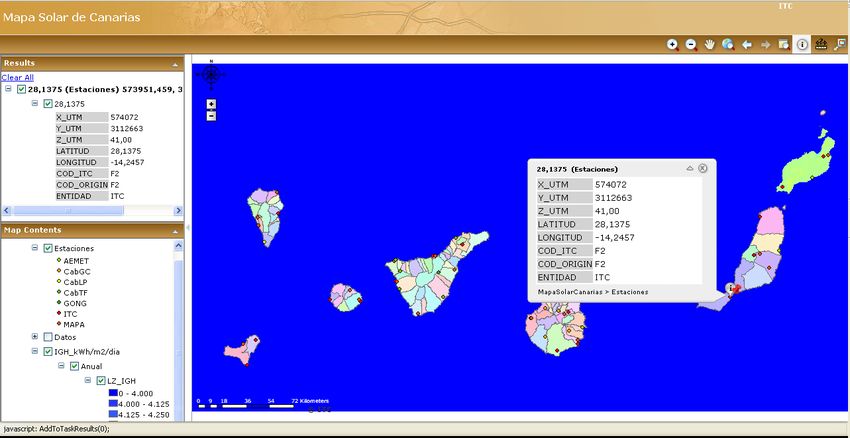The height and width of the screenshot is (438, 850).
Task: Click the map navigation compass control
Action: 211,73
